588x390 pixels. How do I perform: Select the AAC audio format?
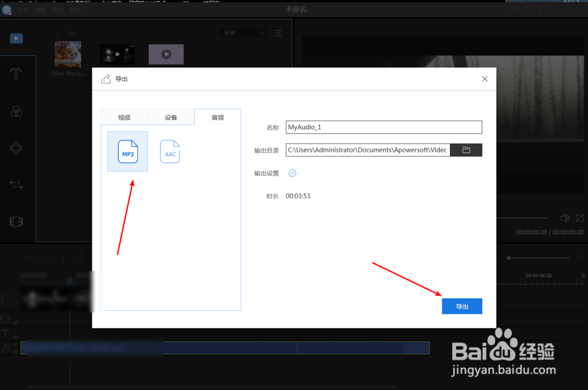pyautogui.click(x=170, y=152)
